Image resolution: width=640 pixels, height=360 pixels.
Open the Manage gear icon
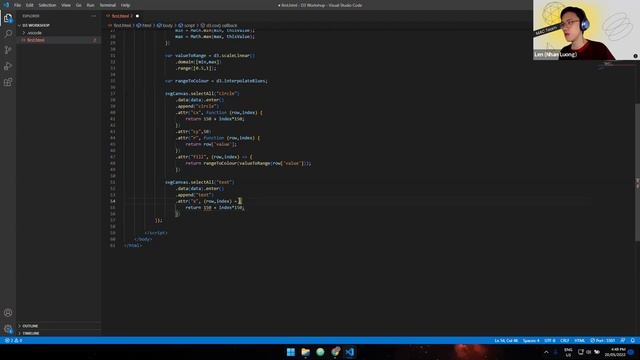pyautogui.click(x=8, y=329)
